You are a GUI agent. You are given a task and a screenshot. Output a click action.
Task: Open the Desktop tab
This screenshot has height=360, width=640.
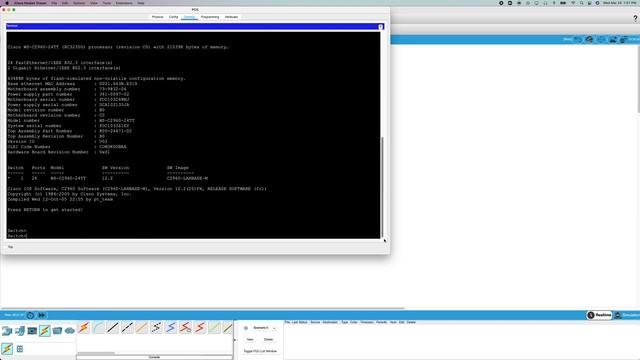point(189,17)
